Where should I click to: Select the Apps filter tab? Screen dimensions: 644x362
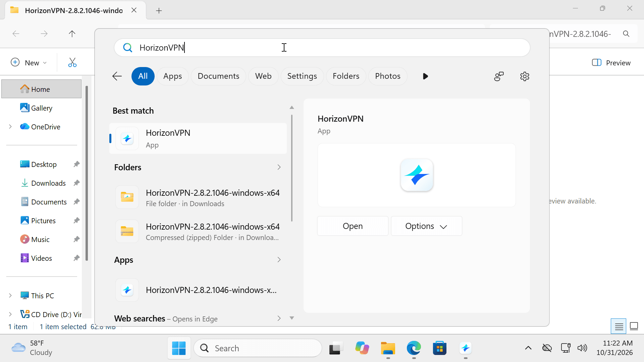[x=172, y=76]
